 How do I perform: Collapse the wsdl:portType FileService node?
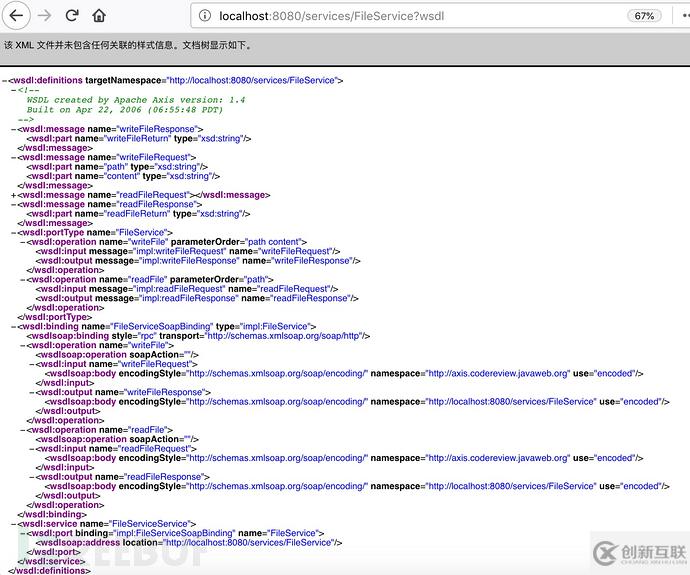point(13,232)
